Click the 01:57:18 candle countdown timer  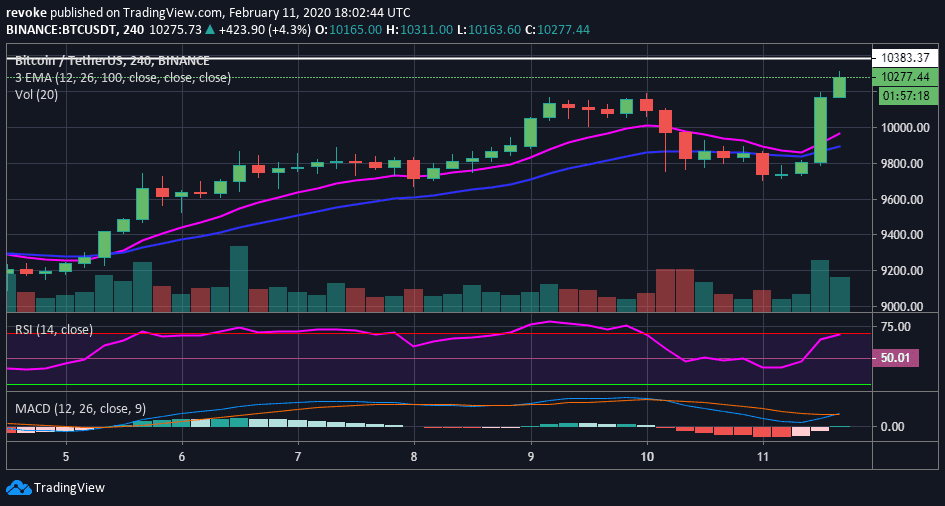pyautogui.click(x=906, y=96)
